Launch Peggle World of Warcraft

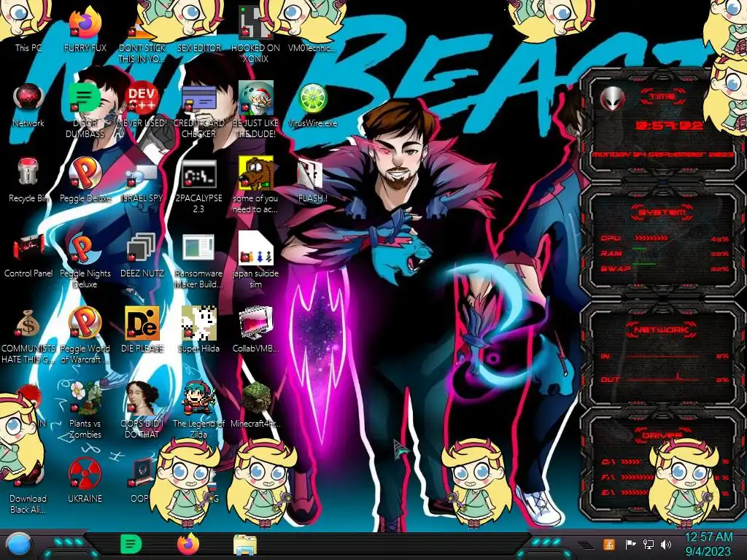pyautogui.click(x=85, y=335)
